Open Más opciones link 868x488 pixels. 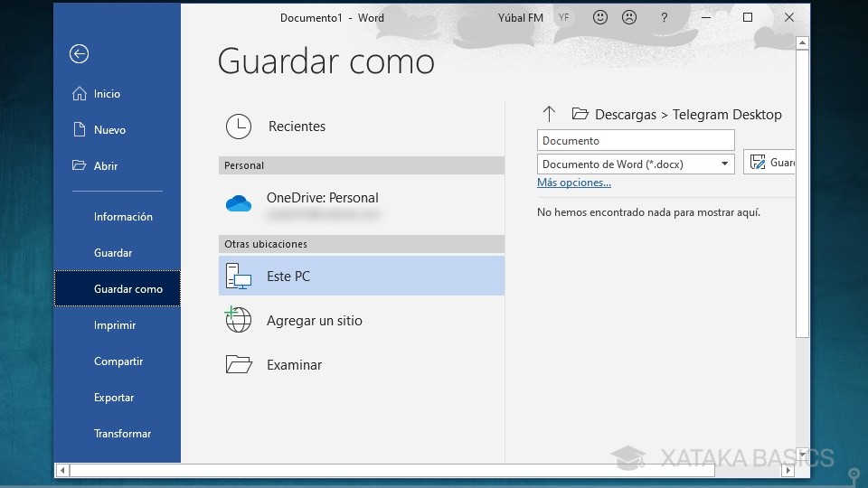coord(574,182)
